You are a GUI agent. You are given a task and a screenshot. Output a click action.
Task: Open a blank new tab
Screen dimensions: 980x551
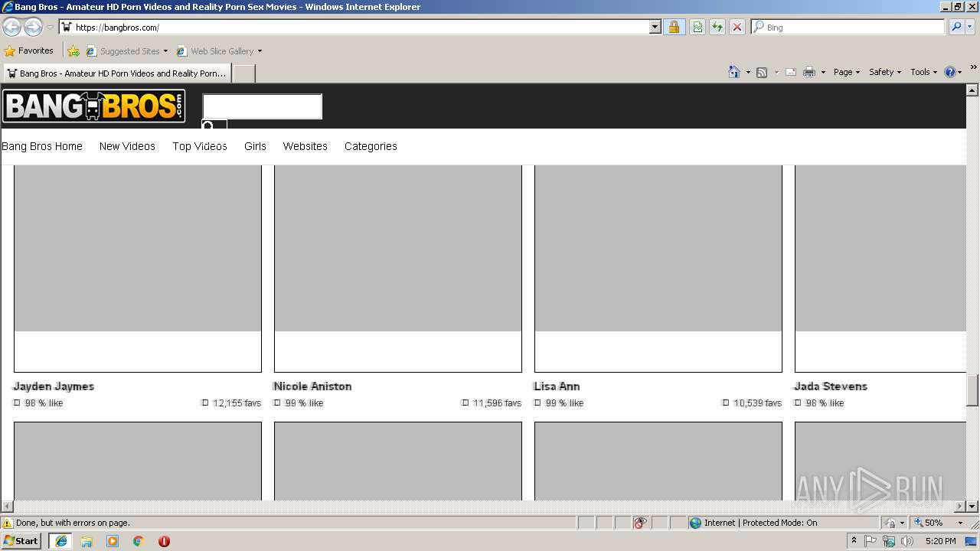click(243, 73)
